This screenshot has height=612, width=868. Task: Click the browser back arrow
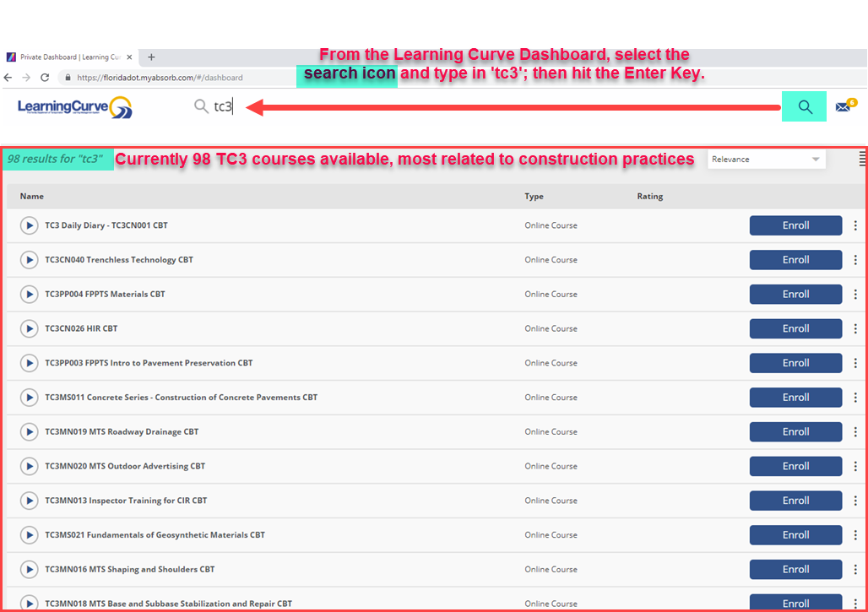tap(9, 78)
